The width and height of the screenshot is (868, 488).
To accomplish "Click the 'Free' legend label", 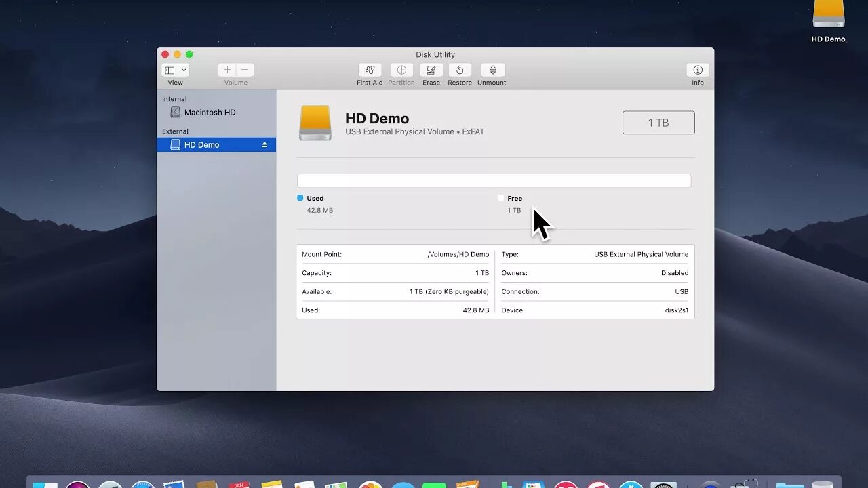I will 515,199.
